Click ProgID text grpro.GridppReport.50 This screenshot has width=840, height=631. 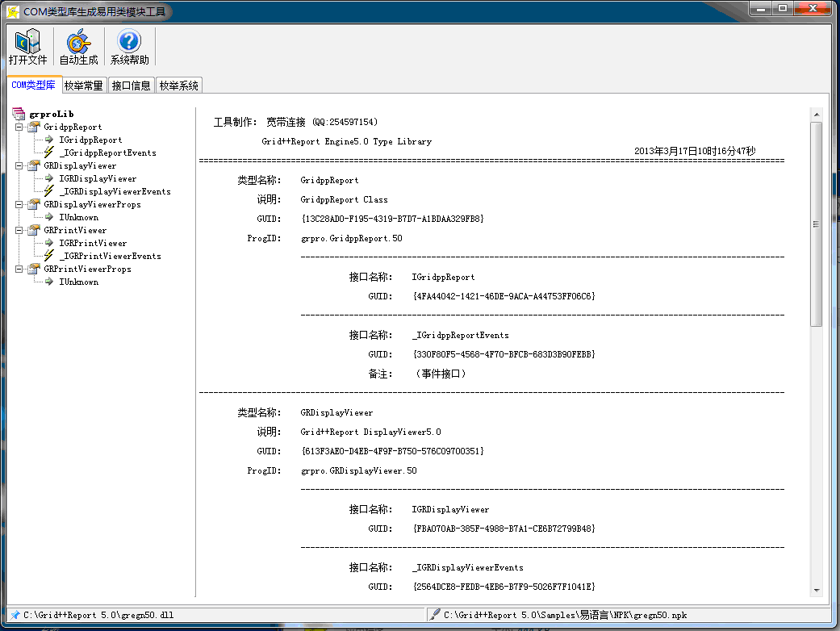(352, 238)
